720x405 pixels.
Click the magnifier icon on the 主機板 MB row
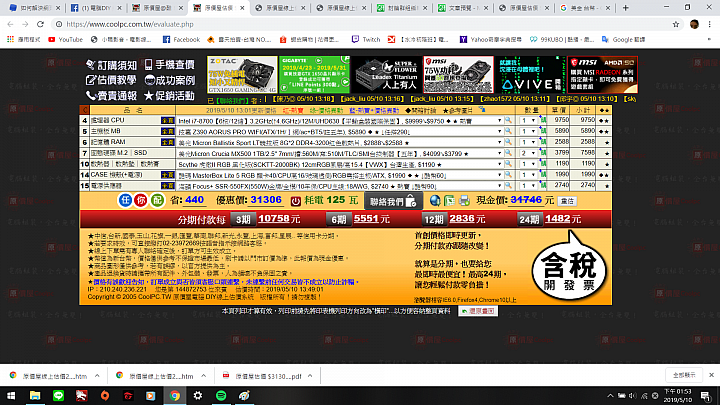[508, 131]
